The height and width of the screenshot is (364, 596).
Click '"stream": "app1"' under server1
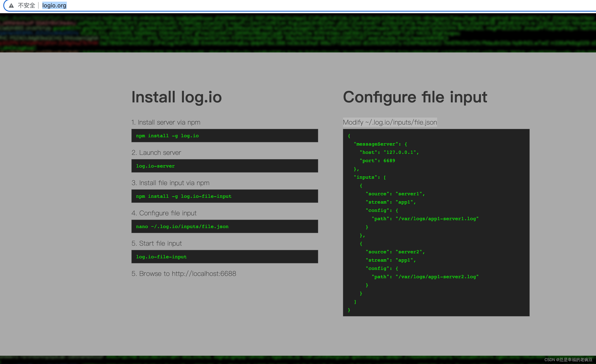391,202
